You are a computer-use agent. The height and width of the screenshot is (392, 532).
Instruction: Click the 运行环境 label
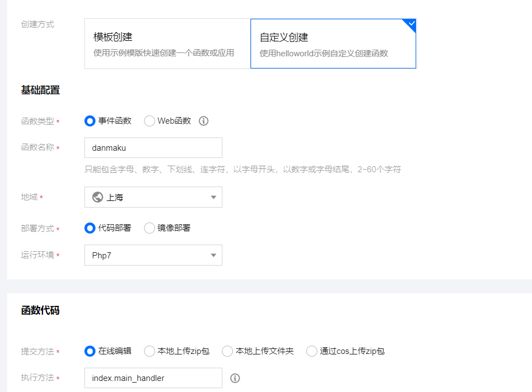(38, 255)
